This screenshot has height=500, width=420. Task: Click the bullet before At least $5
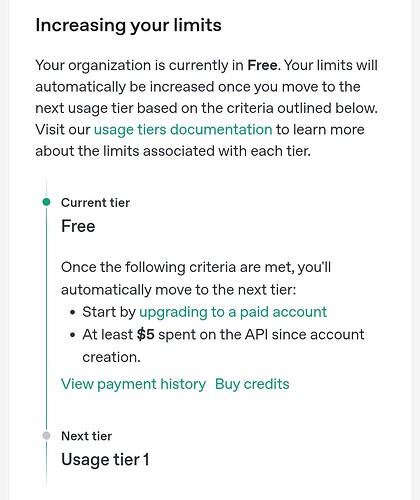(73, 335)
